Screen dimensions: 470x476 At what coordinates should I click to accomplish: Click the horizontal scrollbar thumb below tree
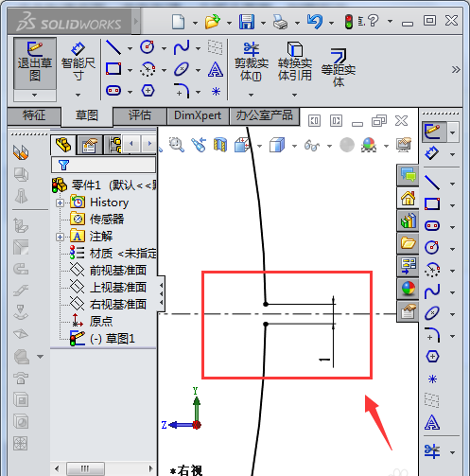click(85, 468)
